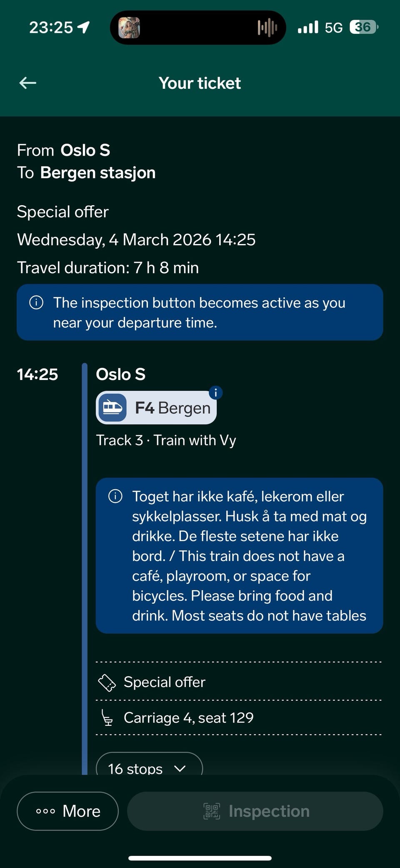The image size is (400, 868).
Task: Tap the info icon in inspection notice
Action: coord(36,302)
